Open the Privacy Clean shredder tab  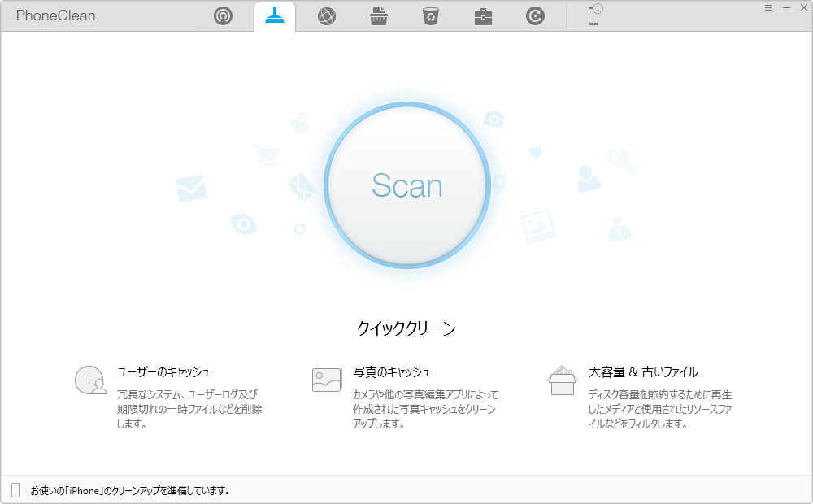379,16
